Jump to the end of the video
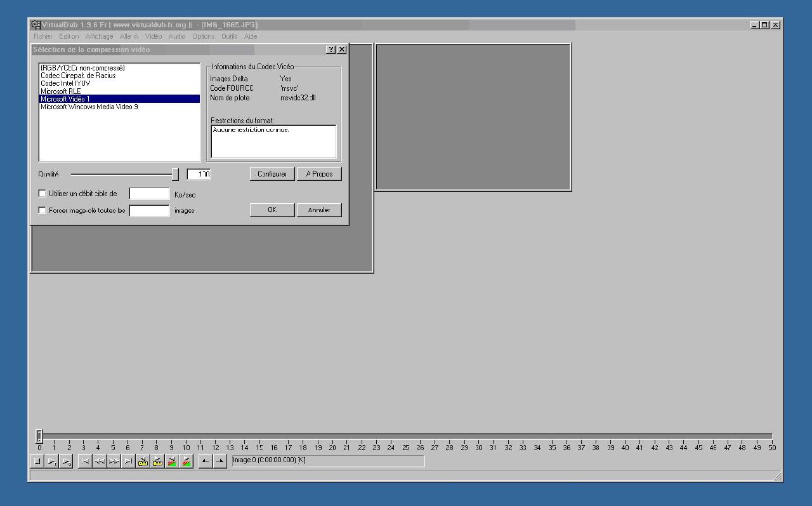Image resolution: width=812 pixels, height=506 pixels. point(128,462)
